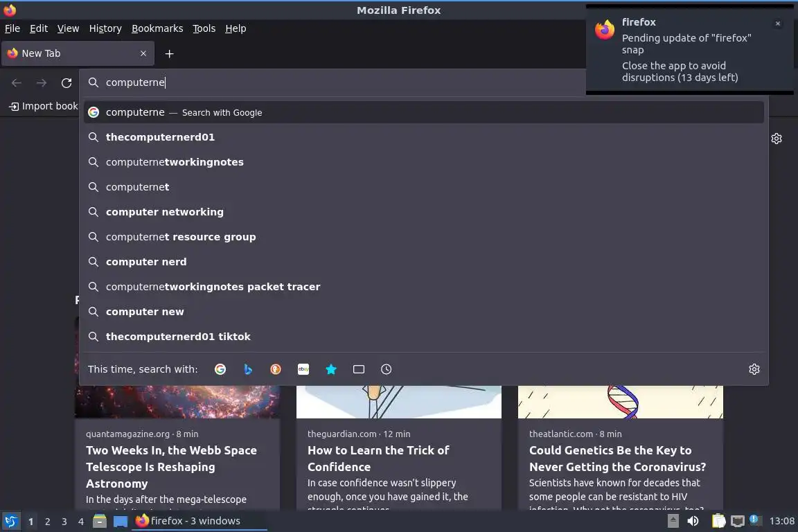The width and height of the screenshot is (798, 532).
Task: Open removable media eject tray icon
Action: pos(673,521)
